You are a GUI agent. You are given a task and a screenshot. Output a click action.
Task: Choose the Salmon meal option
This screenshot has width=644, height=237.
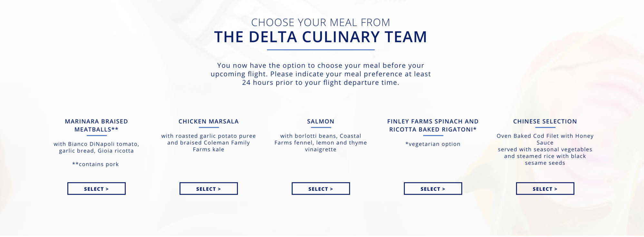click(321, 189)
